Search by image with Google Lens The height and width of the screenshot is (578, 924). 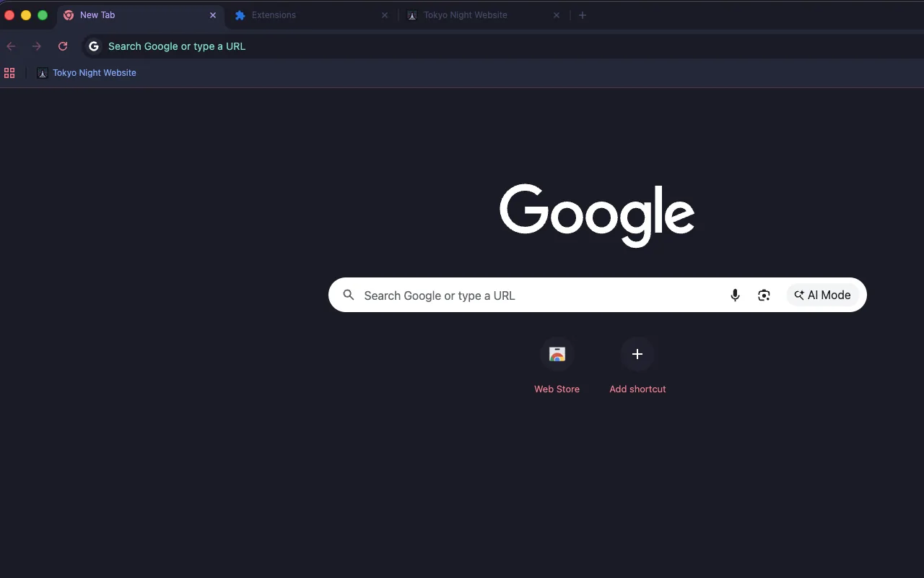click(x=764, y=295)
